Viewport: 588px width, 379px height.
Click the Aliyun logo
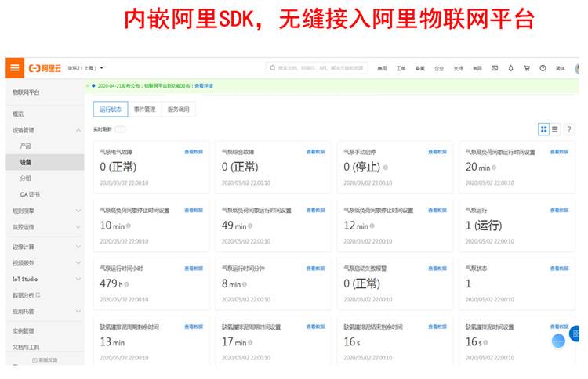point(45,68)
